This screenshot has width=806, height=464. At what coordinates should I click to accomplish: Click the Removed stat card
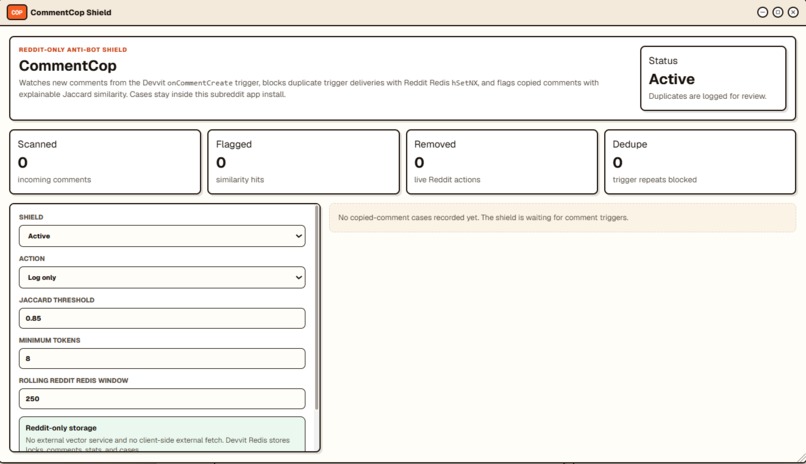coord(502,162)
